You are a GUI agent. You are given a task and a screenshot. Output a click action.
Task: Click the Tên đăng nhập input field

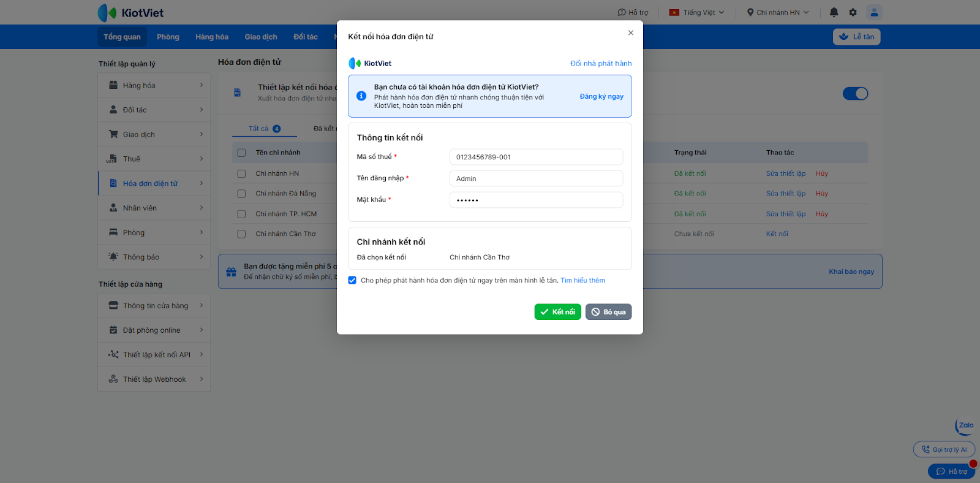(x=536, y=178)
